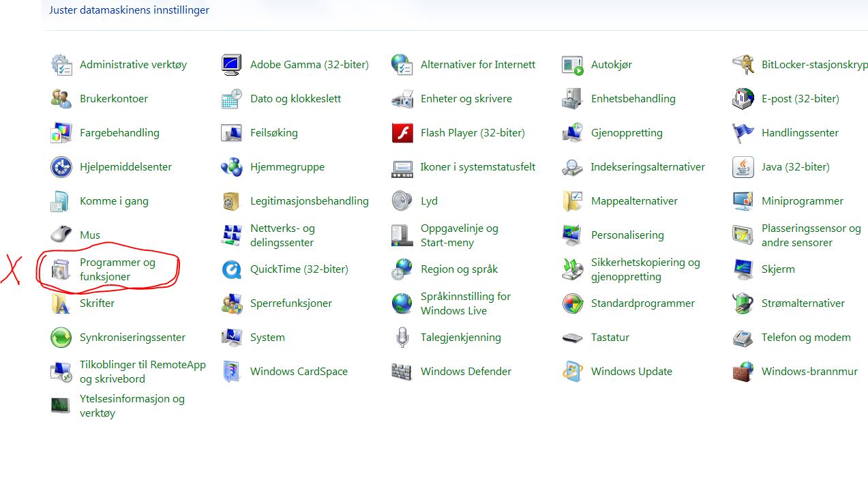Open Språkinnstilling for Windows Live link

point(466,303)
